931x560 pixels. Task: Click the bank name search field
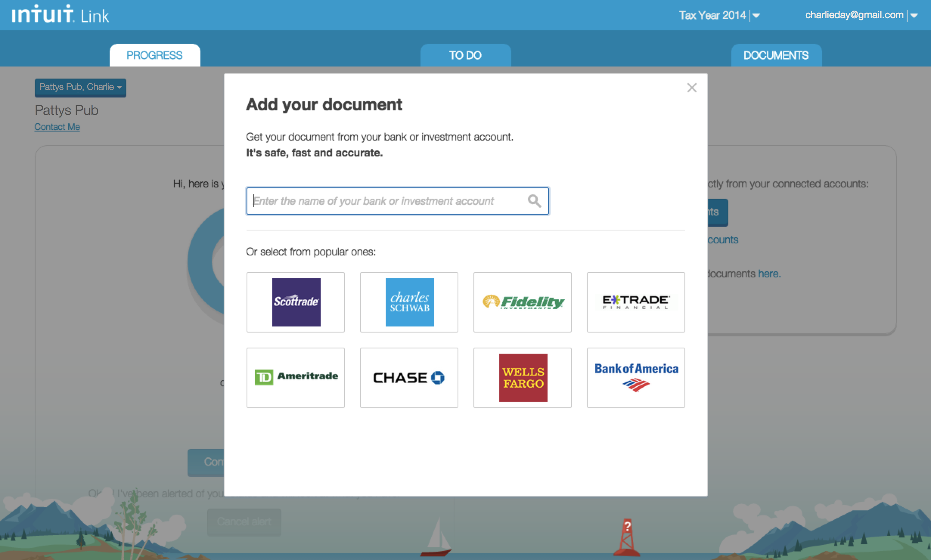[x=397, y=201]
